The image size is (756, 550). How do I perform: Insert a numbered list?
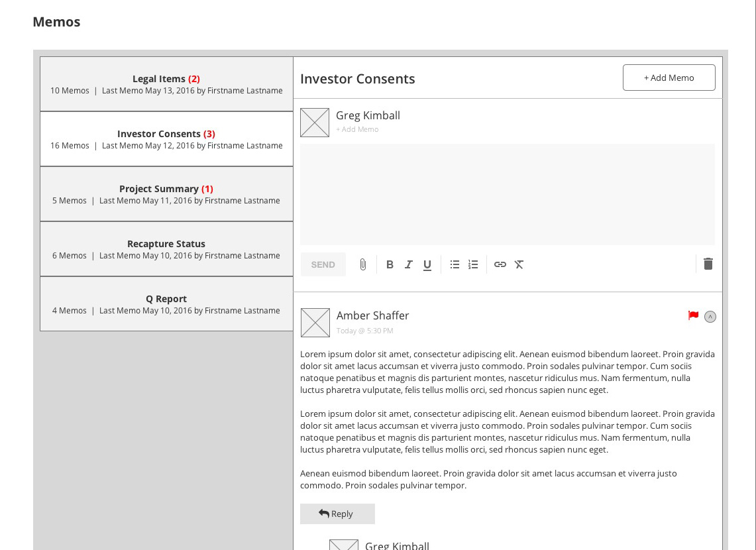(473, 264)
